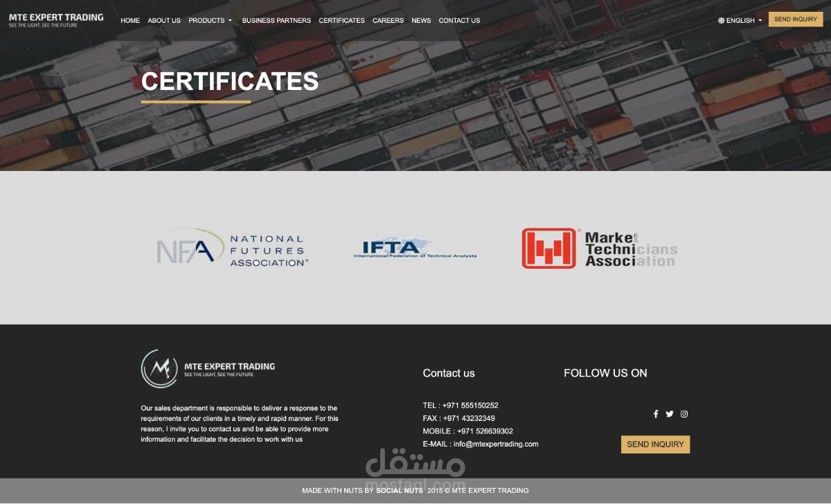Click SEND INQUIRY button in header
This screenshot has width=831, height=504.
coord(796,19)
